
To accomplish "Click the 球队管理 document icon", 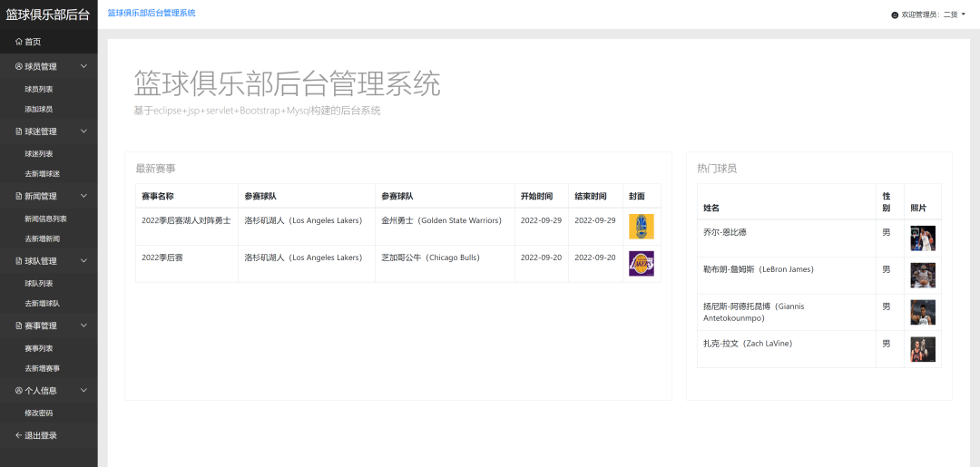I will [19, 261].
